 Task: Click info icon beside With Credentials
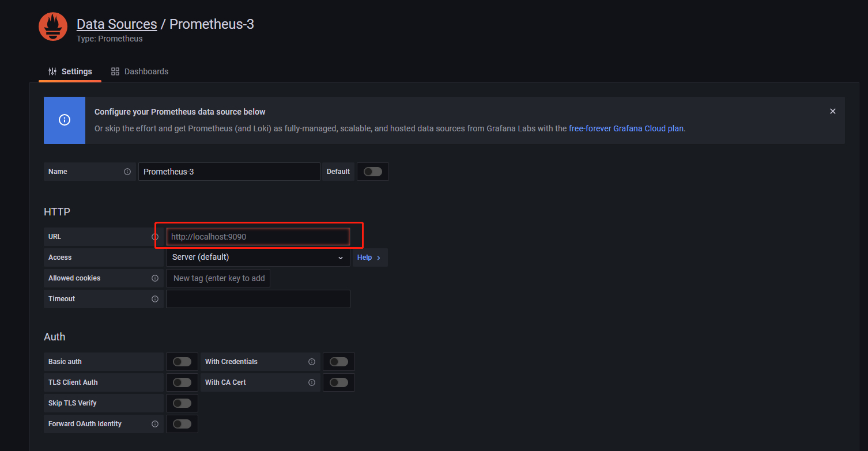tap(312, 362)
